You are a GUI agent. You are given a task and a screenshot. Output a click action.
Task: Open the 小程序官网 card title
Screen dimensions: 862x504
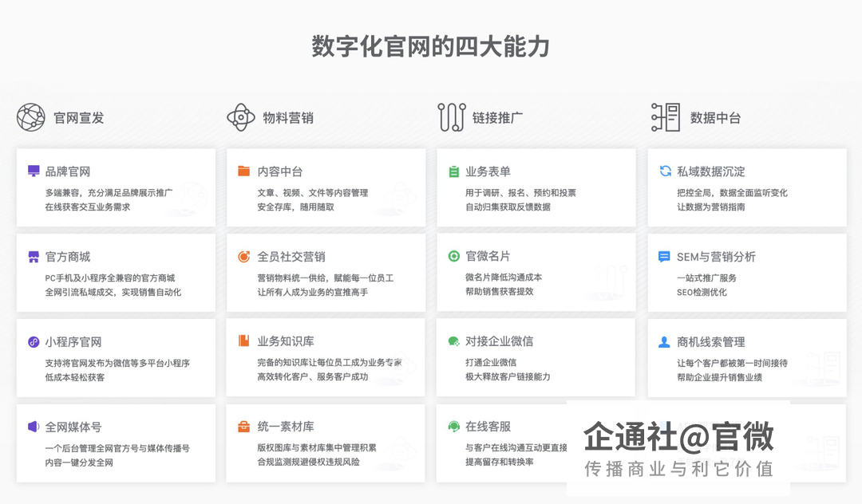coord(73,342)
